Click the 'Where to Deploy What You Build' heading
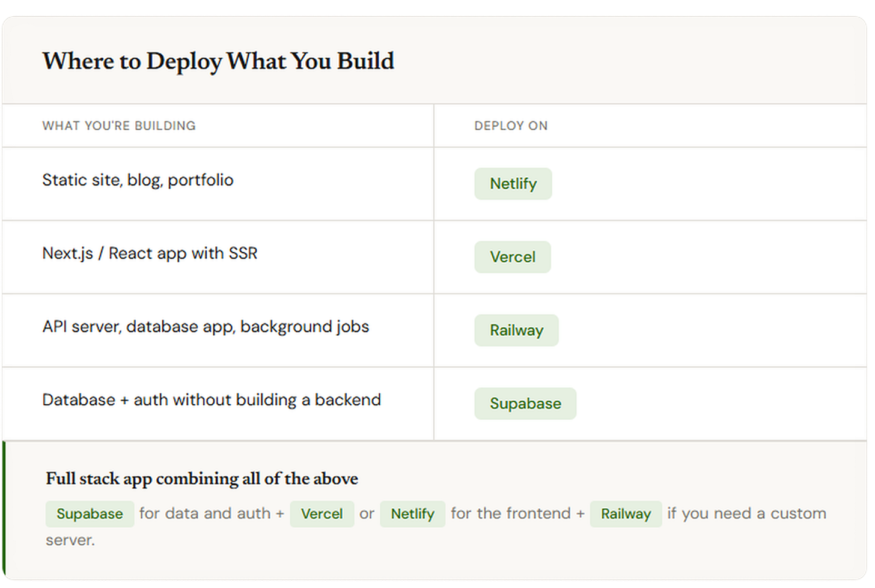Image resolution: width=875 pixels, height=588 pixels. pyautogui.click(x=218, y=61)
